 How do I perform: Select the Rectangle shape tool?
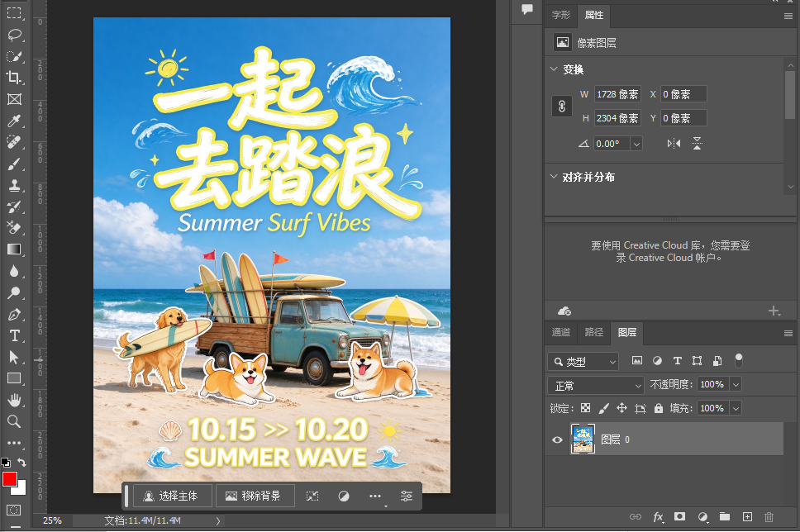point(14,378)
